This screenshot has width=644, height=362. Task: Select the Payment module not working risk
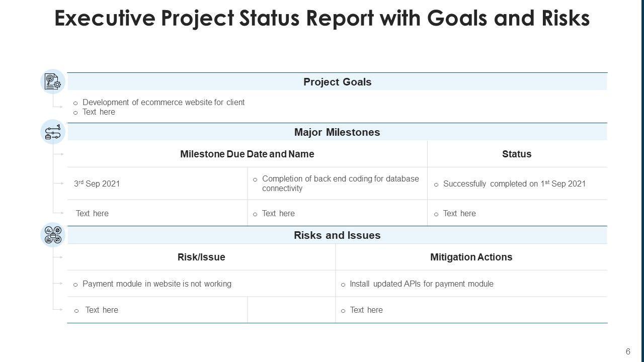click(x=156, y=284)
